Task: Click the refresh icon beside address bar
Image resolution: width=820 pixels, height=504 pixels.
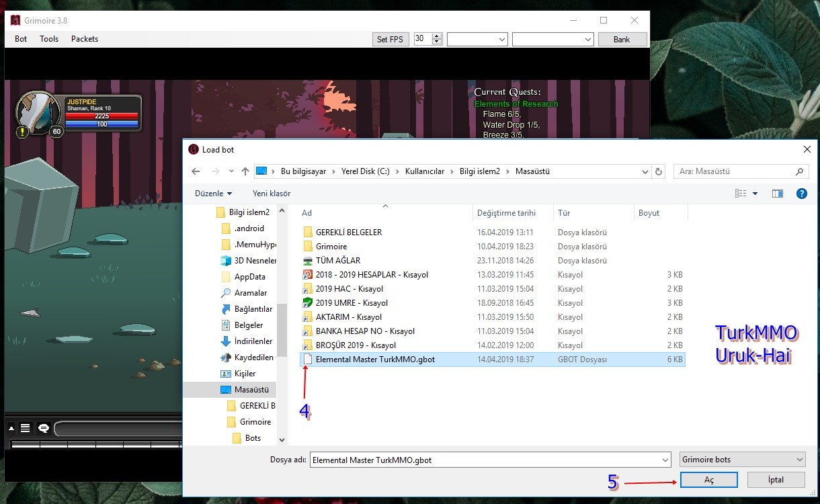Action: coord(659,171)
